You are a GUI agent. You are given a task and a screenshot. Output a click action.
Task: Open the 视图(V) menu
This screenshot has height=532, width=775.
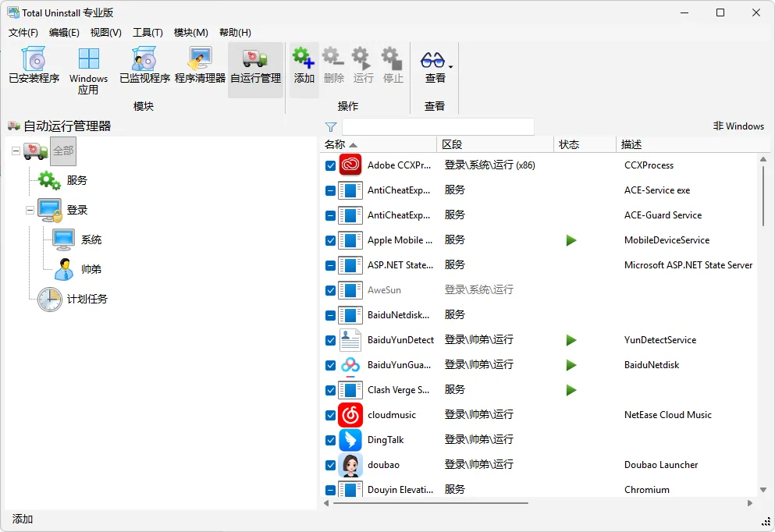click(x=106, y=33)
